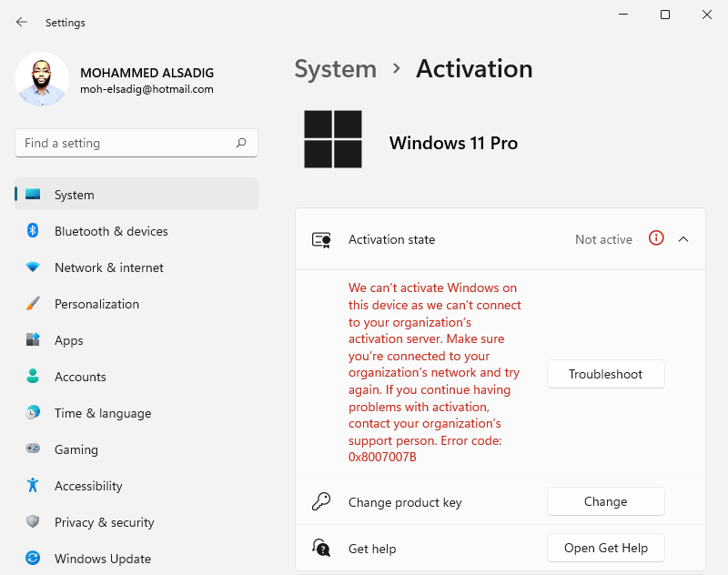
Task: Click the Bluetooth icon in sidebar
Action: coord(33,230)
